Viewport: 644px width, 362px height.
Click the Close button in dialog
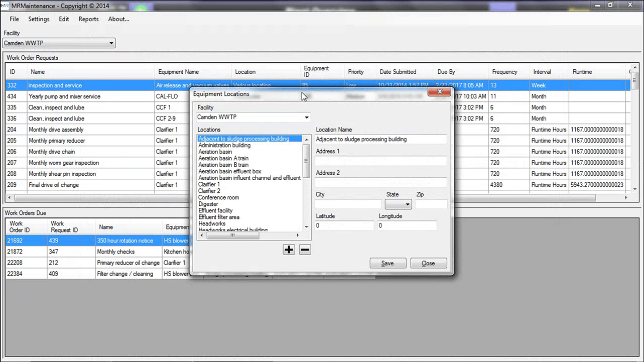428,263
